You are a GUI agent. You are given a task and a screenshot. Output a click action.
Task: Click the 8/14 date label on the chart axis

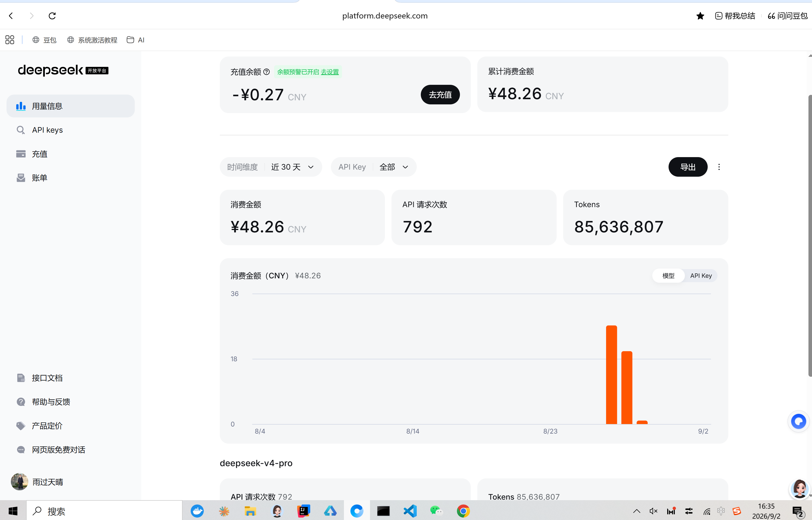tap(413, 431)
